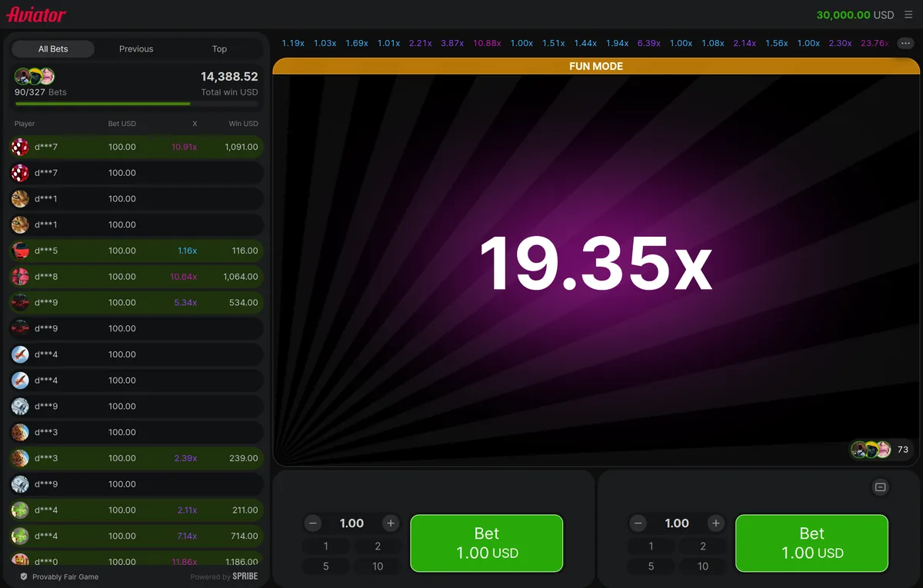
Task: Open round result 1.19x in history
Action: pyautogui.click(x=293, y=44)
